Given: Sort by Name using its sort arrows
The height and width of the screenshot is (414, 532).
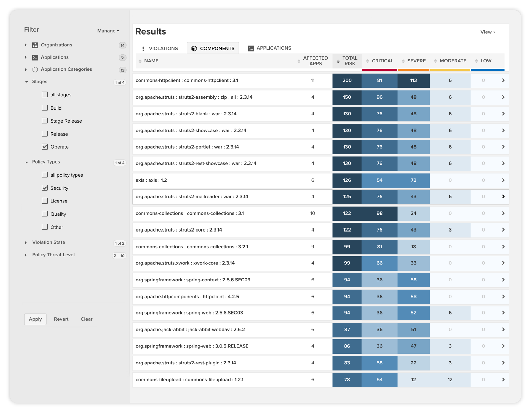Looking at the screenshot, I should point(140,61).
